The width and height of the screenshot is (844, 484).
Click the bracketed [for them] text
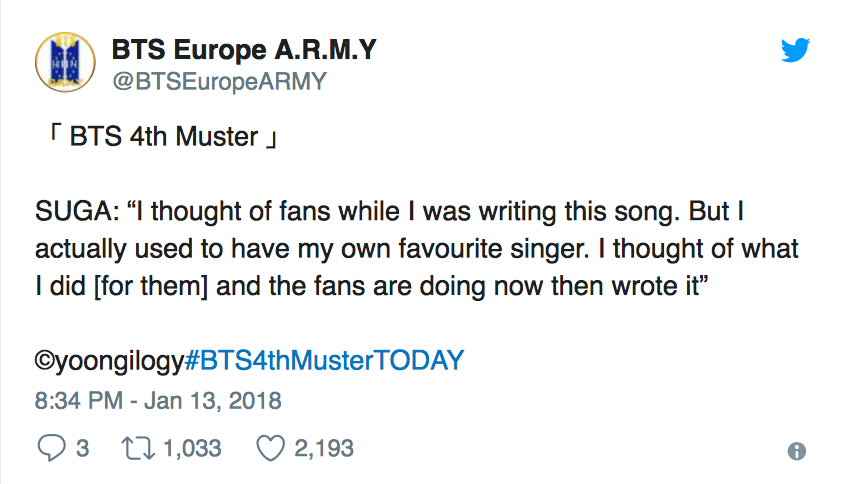151,286
